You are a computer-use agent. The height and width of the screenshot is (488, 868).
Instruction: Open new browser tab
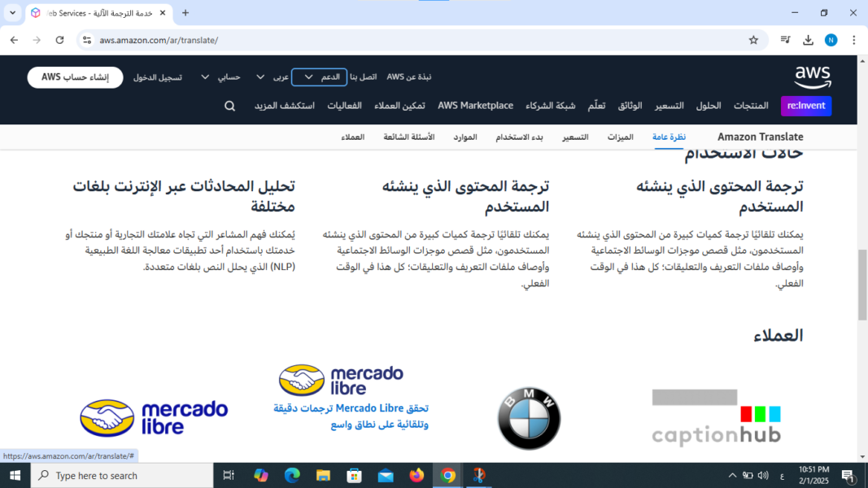pos(185,13)
